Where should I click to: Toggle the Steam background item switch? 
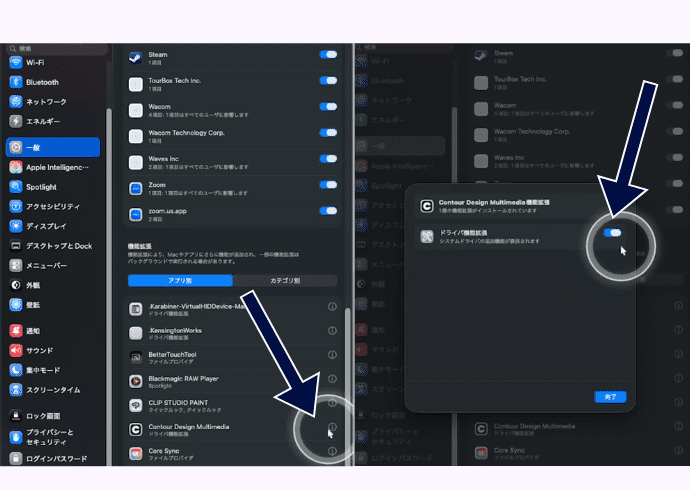328,55
